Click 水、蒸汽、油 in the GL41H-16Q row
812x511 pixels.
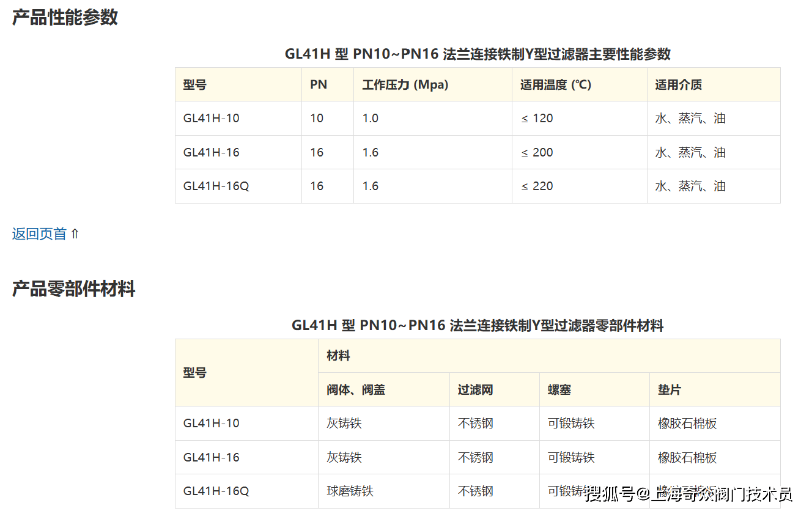pyautogui.click(x=690, y=186)
